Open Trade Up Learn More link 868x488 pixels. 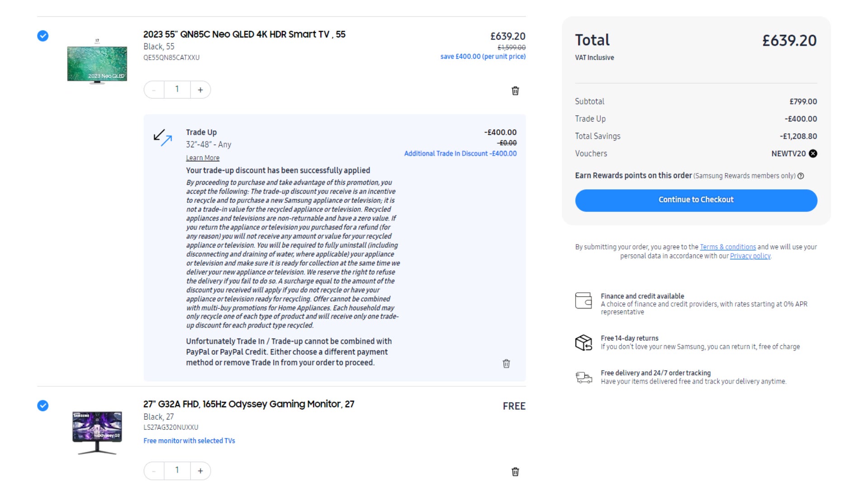point(203,158)
